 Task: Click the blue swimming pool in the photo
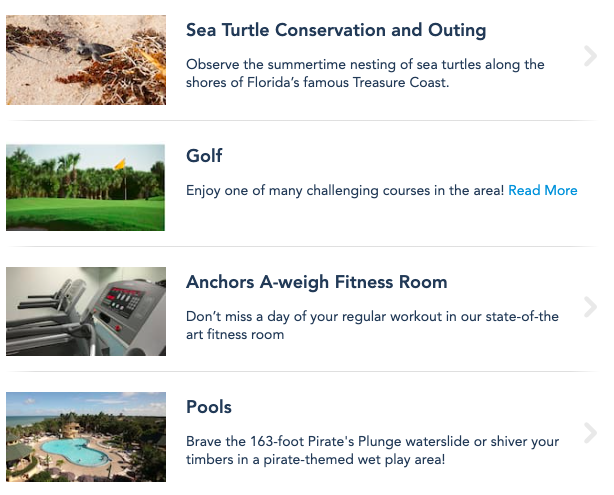pos(75,449)
